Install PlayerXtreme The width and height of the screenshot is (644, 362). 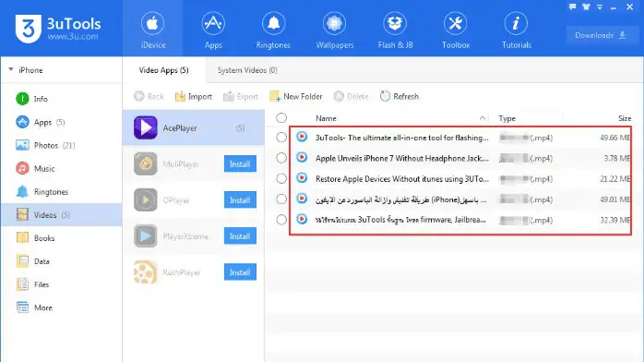(240, 236)
